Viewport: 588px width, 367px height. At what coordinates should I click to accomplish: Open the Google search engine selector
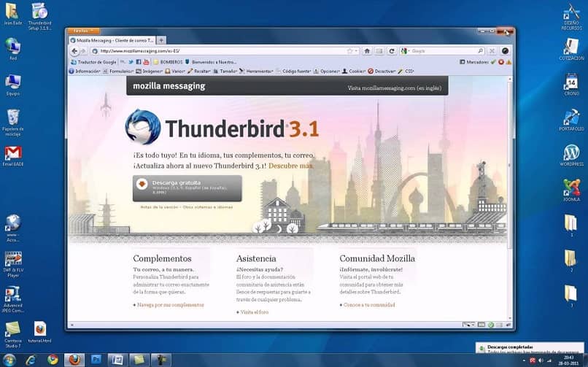pos(405,51)
